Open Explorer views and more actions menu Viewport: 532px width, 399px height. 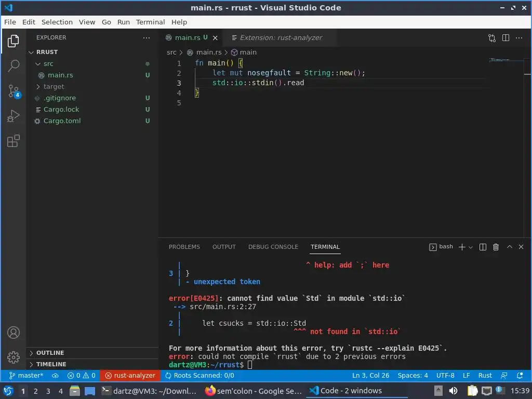[x=146, y=37]
